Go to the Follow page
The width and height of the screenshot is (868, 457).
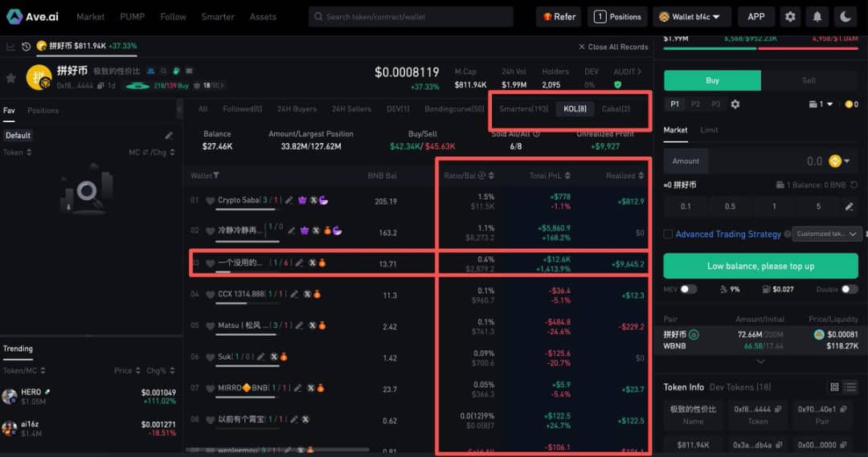coord(174,17)
